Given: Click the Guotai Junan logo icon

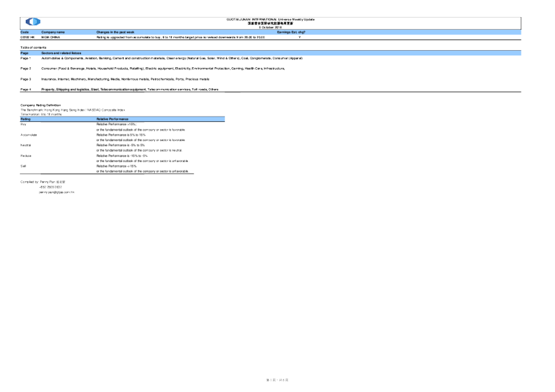Looking at the screenshot, I should click(33, 23).
